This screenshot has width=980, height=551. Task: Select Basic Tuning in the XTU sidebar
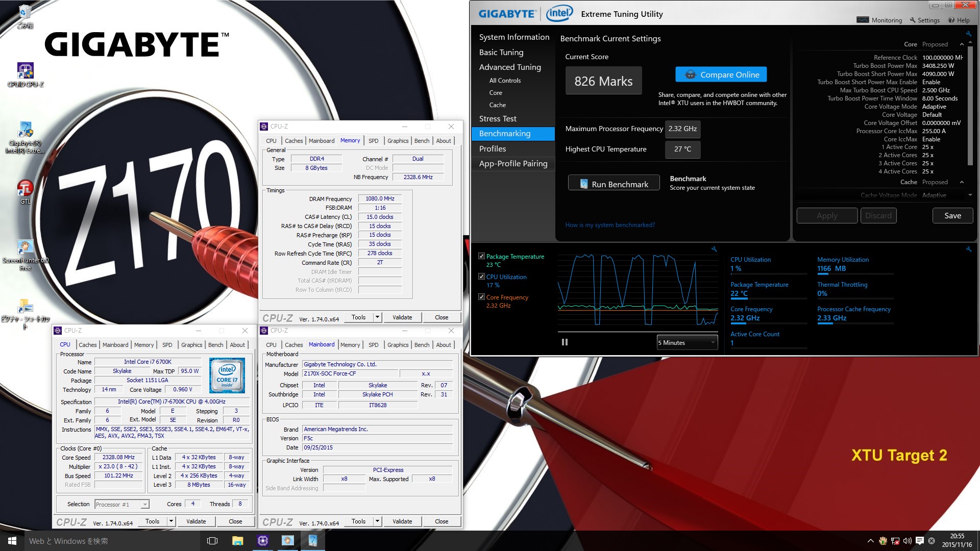(x=501, y=52)
